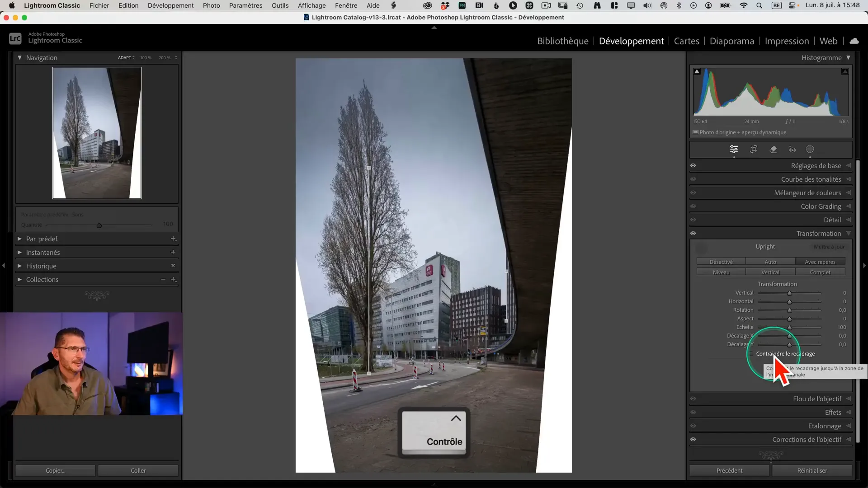Add a new preset with plus icon
The image size is (868, 488).
(x=173, y=239)
